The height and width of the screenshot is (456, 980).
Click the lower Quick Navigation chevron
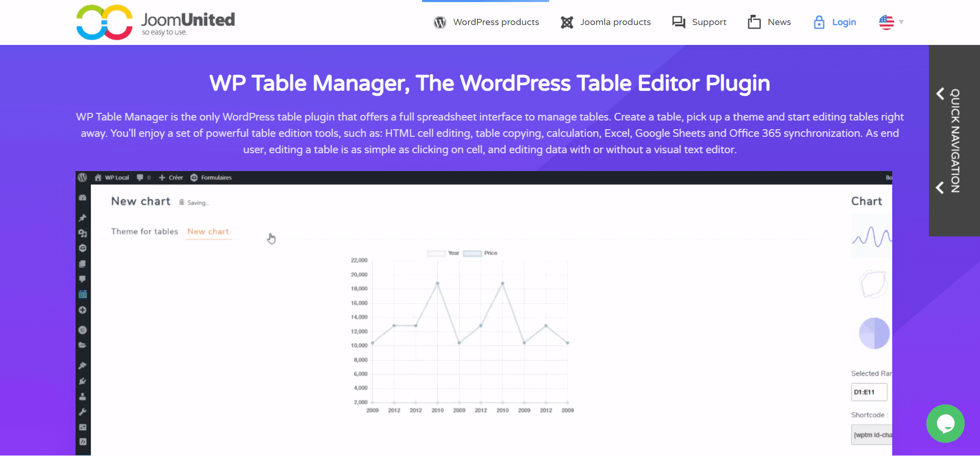[940, 187]
